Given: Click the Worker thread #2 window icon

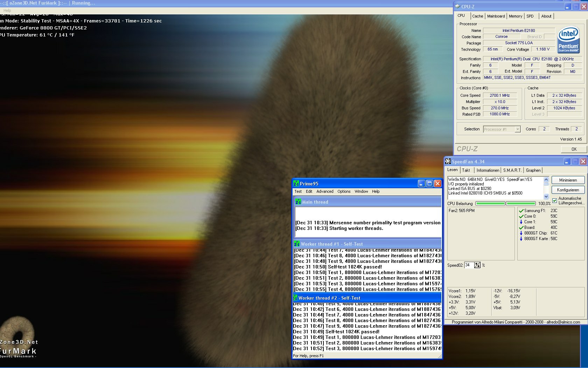Looking at the screenshot, I should (x=295, y=298).
